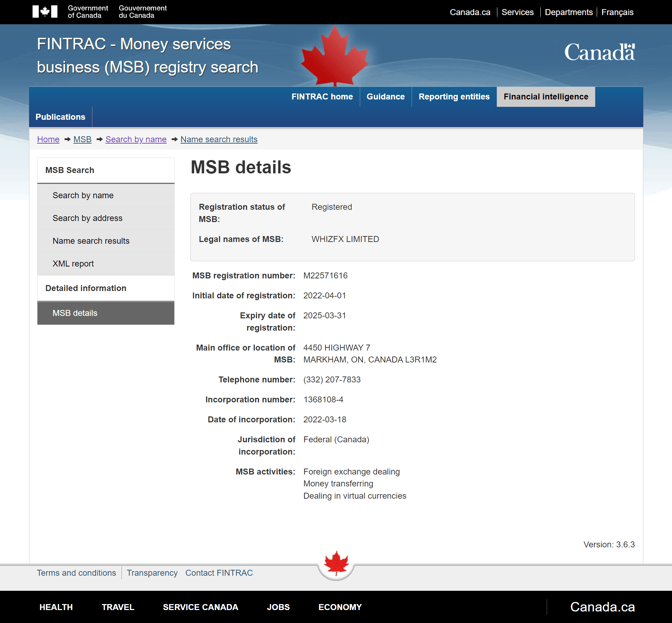Open XML report in sidebar
Image resolution: width=672 pixels, height=623 pixels.
coord(106,264)
